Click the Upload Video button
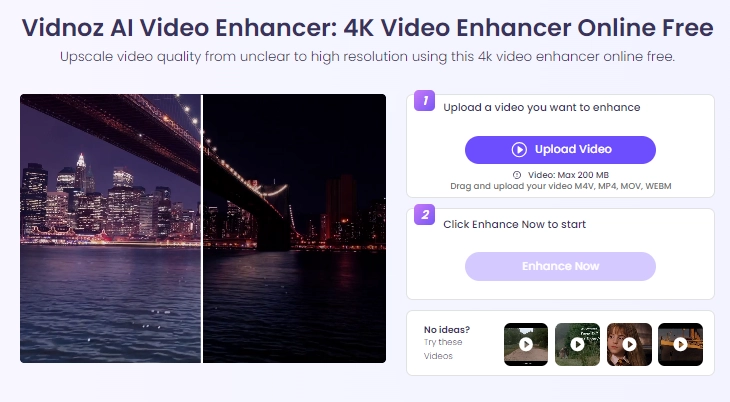 coord(560,150)
